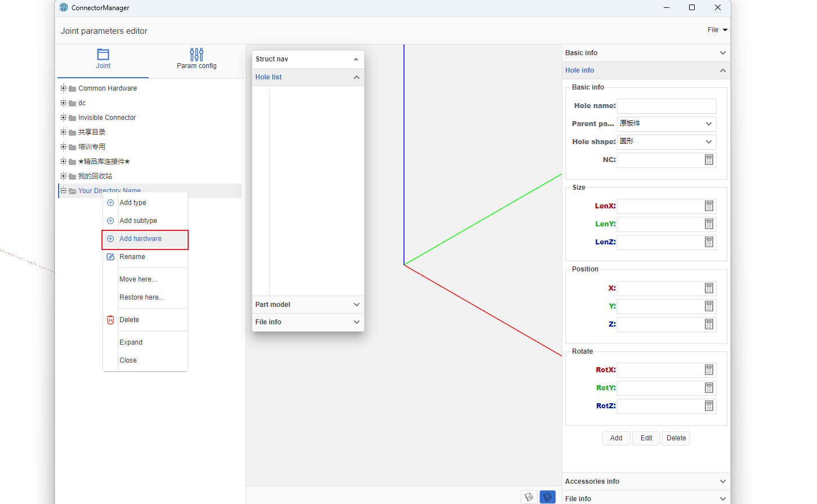Expand the Common Hardware tree folder
Image resolution: width=817 pixels, height=504 pixels.
click(x=64, y=88)
